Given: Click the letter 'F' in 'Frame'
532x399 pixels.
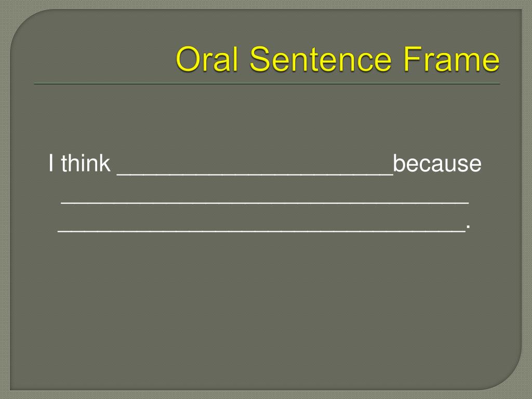Looking at the screenshot, I should (411, 59).
